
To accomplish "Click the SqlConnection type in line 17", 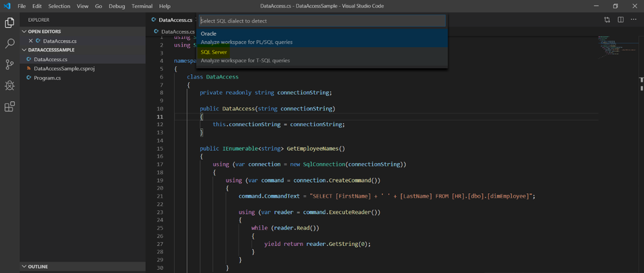I will click(x=324, y=164).
